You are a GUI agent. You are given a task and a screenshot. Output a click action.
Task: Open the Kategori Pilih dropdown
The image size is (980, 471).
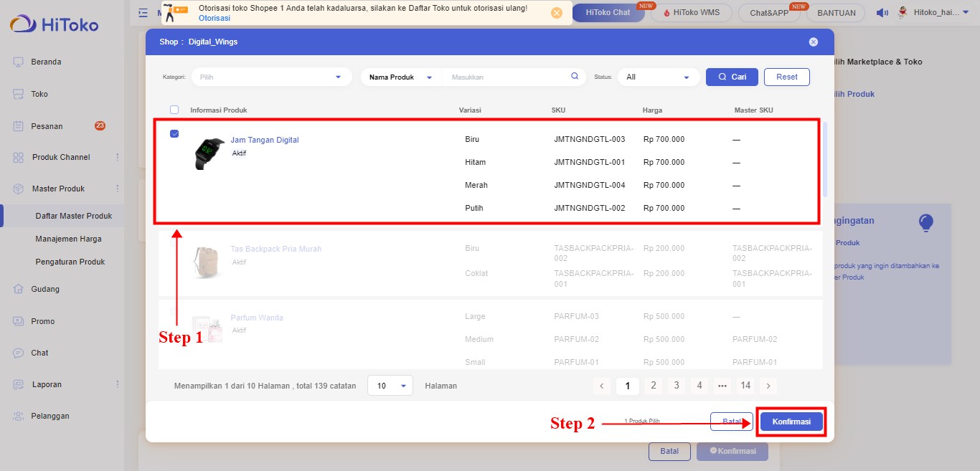pyautogui.click(x=272, y=77)
